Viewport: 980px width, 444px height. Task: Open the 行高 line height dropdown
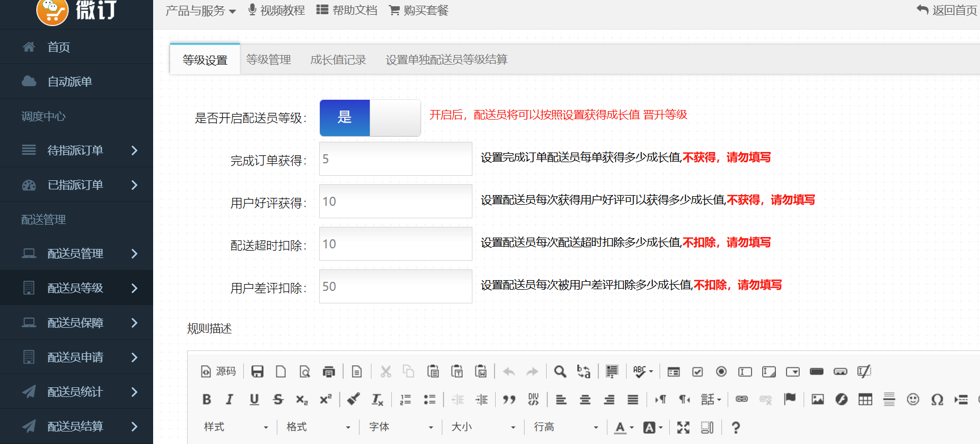click(x=566, y=427)
